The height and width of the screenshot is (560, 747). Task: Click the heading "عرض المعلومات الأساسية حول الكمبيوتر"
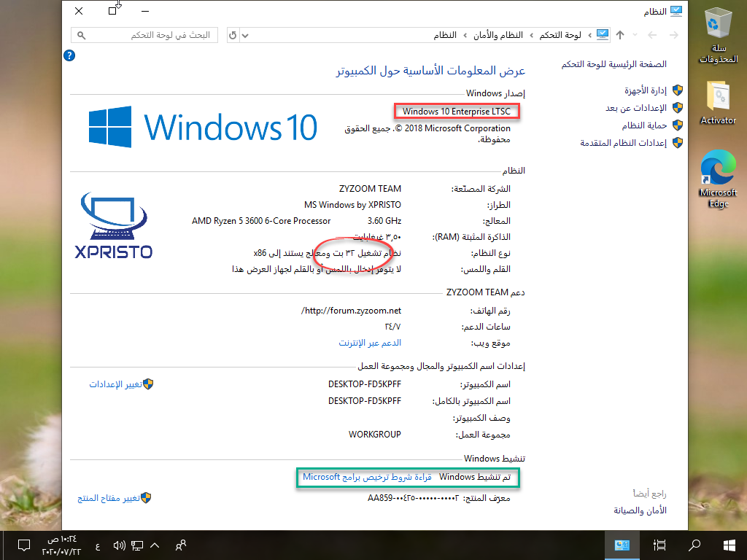pyautogui.click(x=430, y=71)
